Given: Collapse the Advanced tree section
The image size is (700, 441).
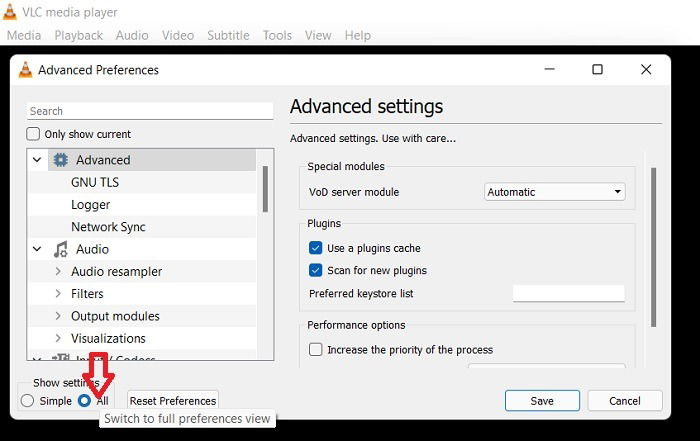Looking at the screenshot, I should pos(37,160).
